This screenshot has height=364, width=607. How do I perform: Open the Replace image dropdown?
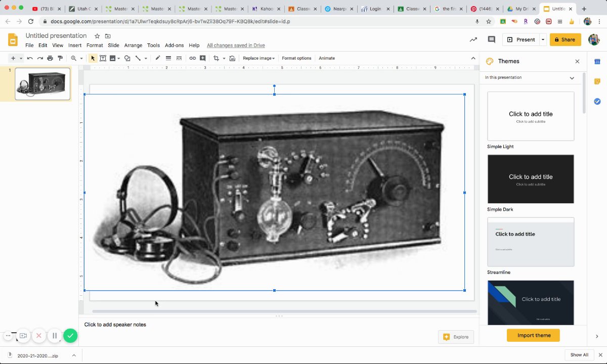pos(258,58)
